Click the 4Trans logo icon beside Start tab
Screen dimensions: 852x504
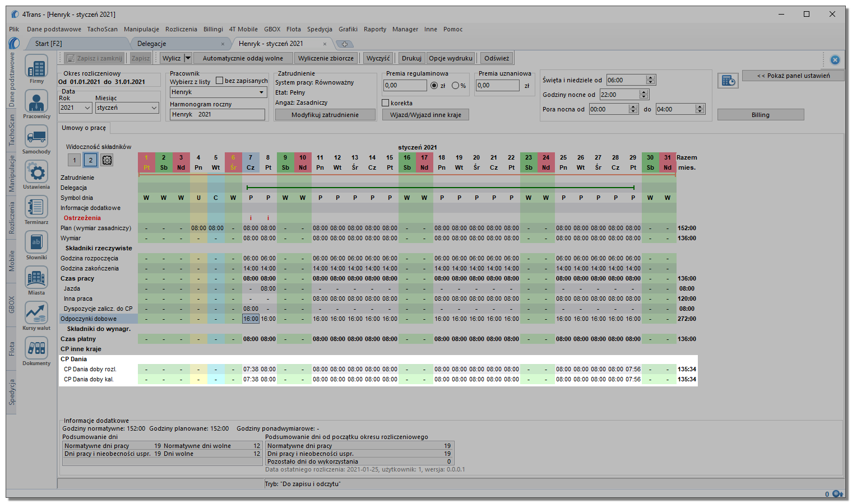pos(15,43)
